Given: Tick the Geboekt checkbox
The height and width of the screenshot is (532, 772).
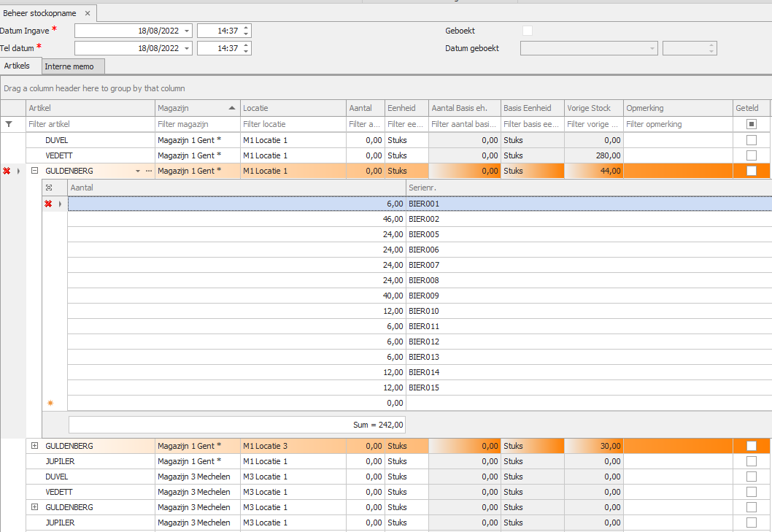Looking at the screenshot, I should pos(528,31).
